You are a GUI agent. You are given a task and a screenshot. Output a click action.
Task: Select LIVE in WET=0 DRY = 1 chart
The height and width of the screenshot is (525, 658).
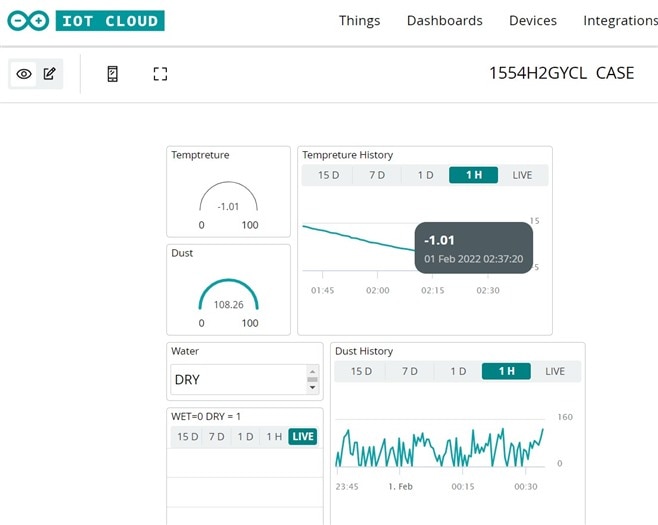(303, 437)
